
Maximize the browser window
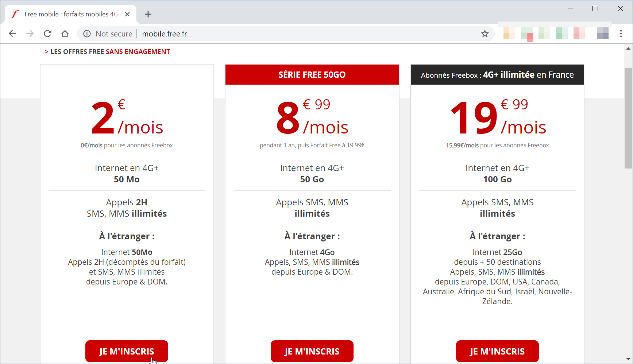[595, 8]
